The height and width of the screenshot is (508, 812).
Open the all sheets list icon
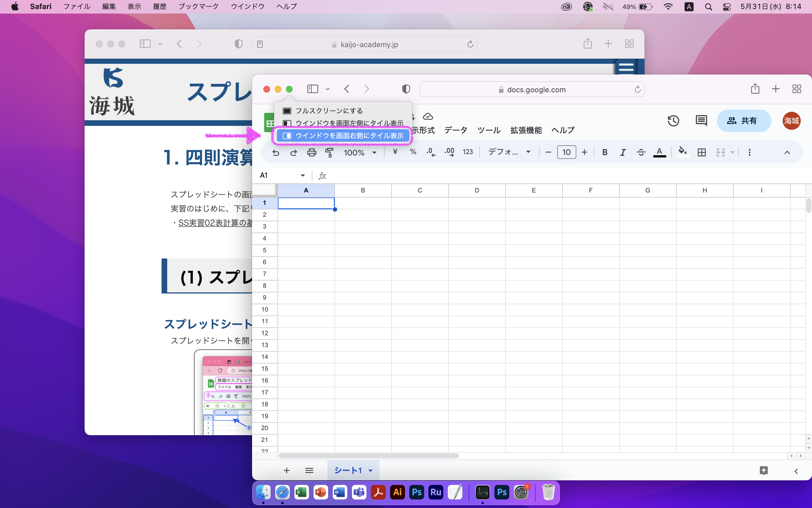(x=309, y=471)
